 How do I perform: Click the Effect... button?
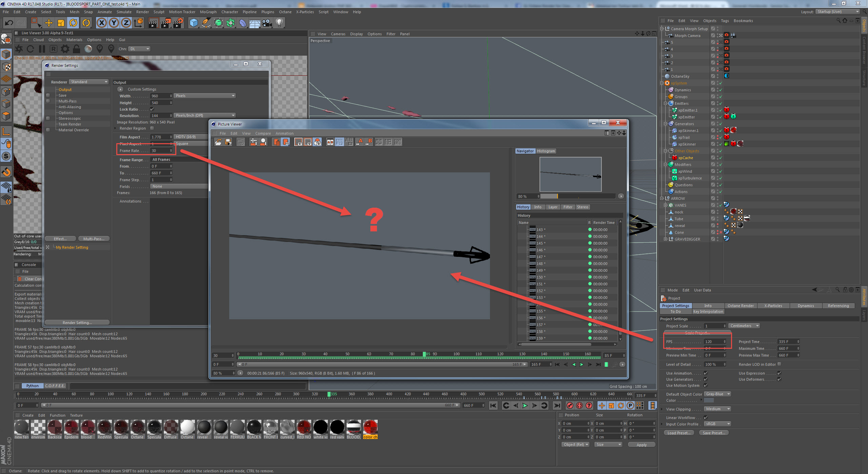tap(60, 239)
